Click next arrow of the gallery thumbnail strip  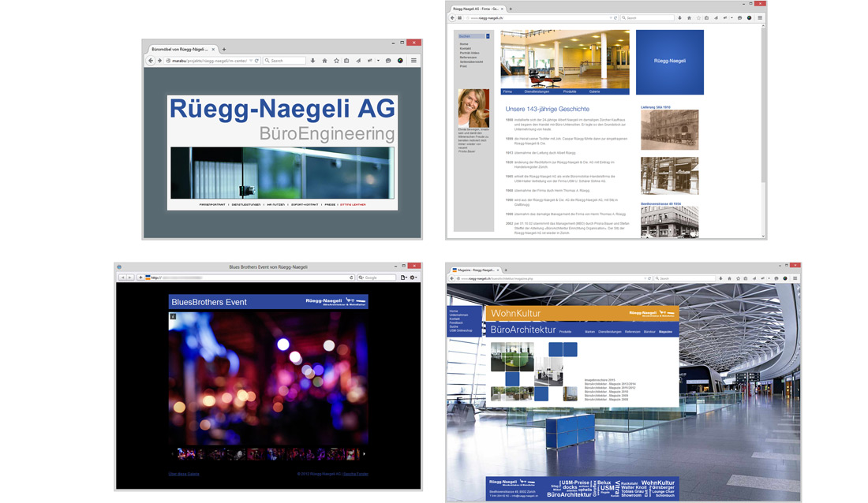click(x=364, y=454)
